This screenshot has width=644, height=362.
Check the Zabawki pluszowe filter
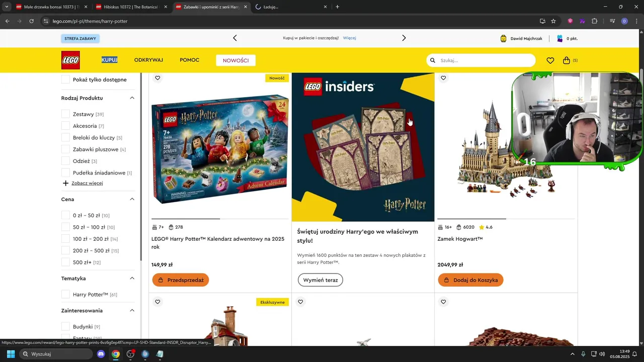point(65,149)
